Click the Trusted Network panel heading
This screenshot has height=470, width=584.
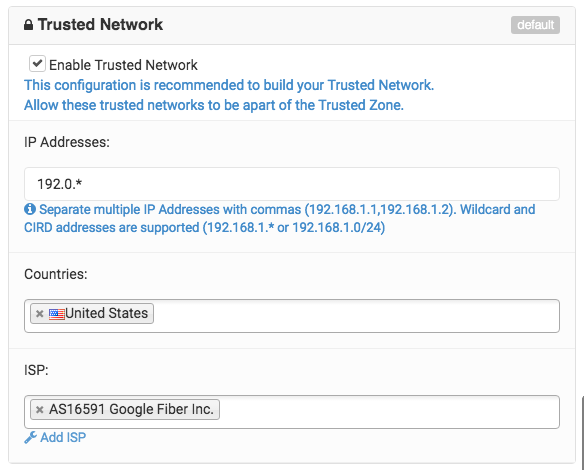pos(100,25)
